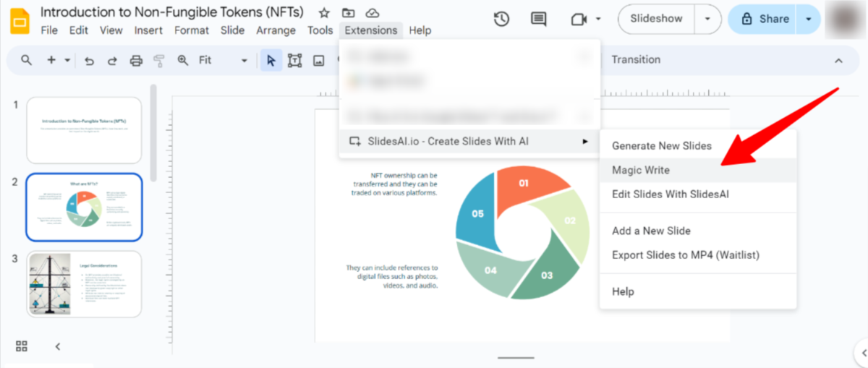868x368 pixels.
Task: Open new slide layout dropdown arrow
Action: (x=67, y=61)
